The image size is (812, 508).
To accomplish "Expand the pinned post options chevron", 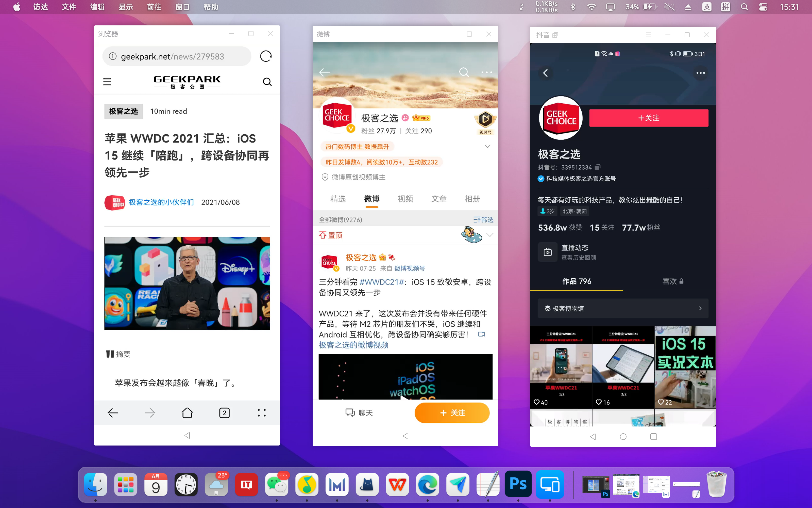I will 490,235.
